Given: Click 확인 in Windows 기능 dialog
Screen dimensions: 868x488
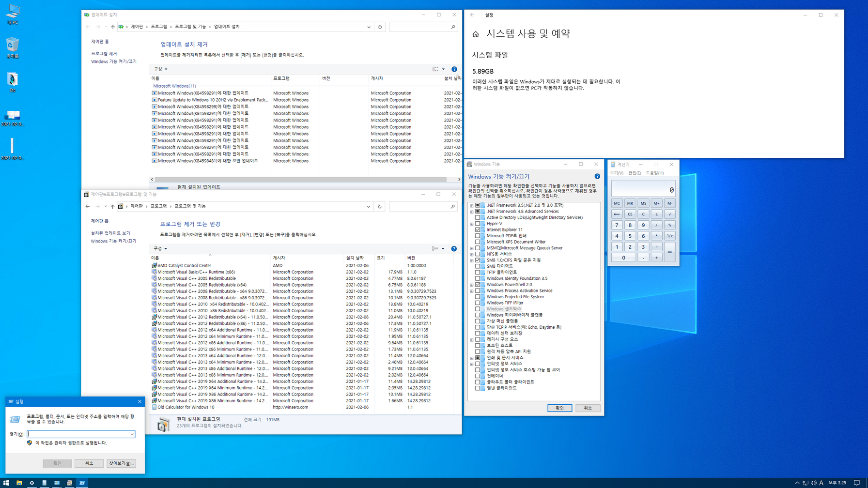Looking at the screenshot, I should [559, 408].
